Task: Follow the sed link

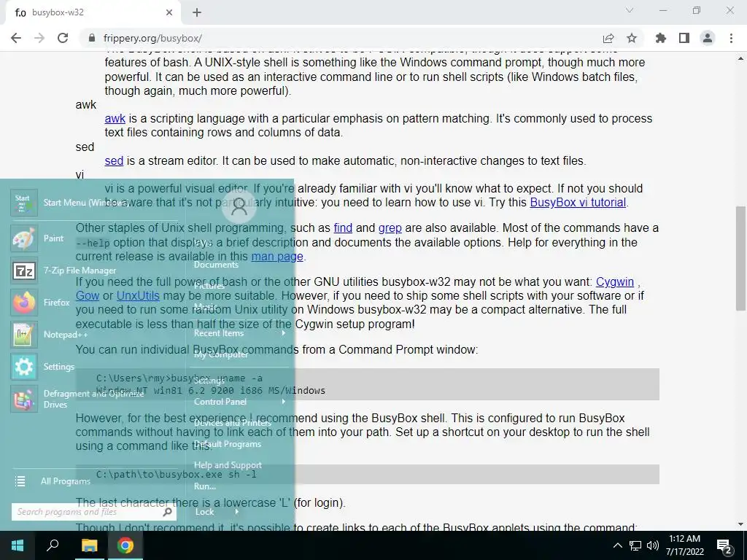Action: pyautogui.click(x=114, y=161)
